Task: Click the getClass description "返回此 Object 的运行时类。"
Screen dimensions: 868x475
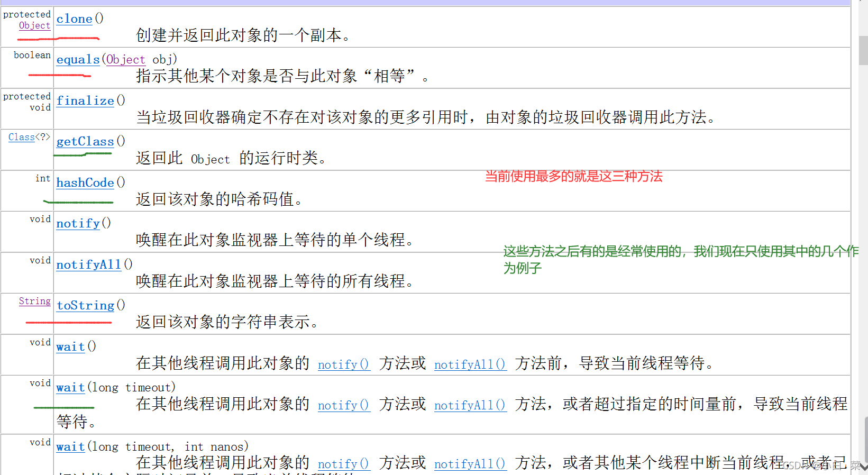Action: click(231, 158)
